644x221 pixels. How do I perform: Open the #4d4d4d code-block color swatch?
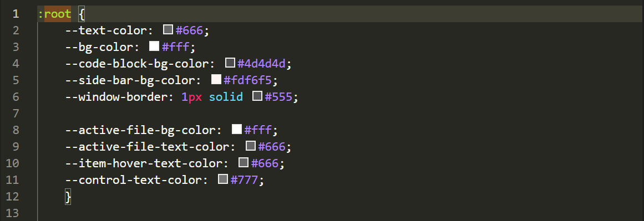[230, 63]
